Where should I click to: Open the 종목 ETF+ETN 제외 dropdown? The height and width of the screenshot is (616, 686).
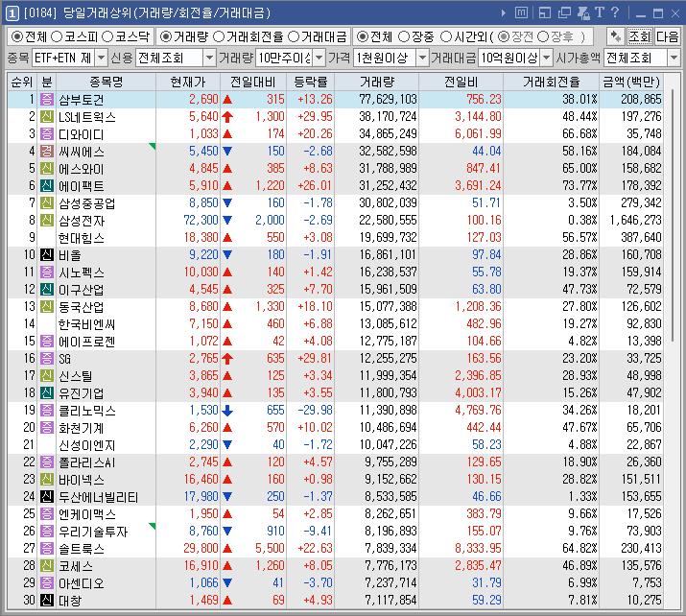point(101,58)
